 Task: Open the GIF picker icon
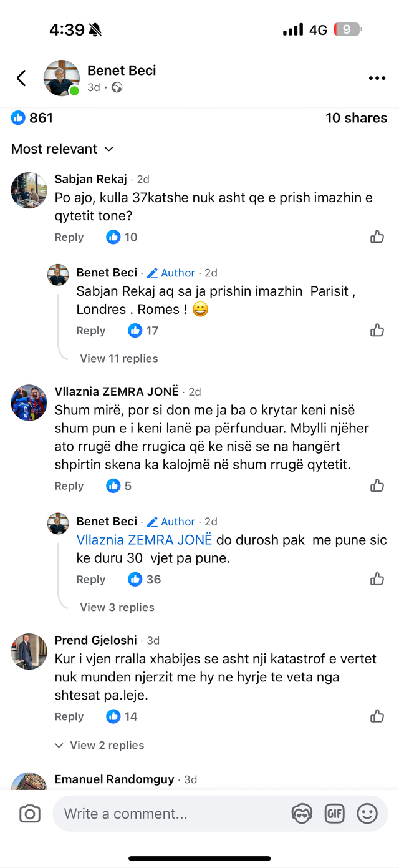(x=335, y=813)
